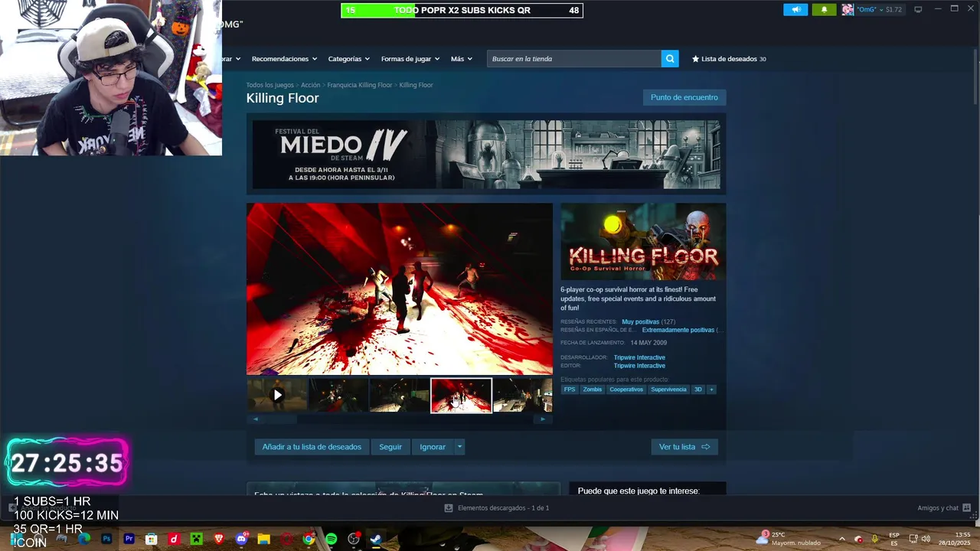Open the Festival del Miedo IV banner
This screenshot has width=980, height=551.
point(486,154)
